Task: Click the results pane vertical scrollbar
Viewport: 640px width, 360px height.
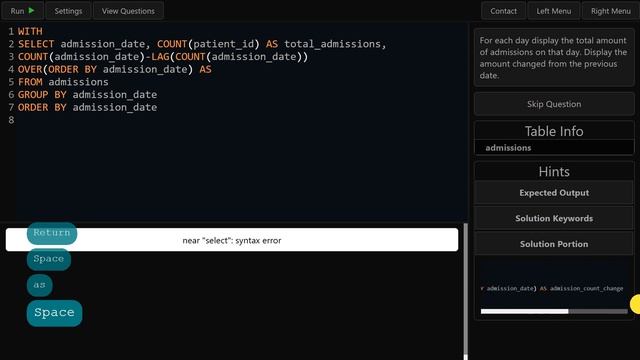Action: (466, 291)
